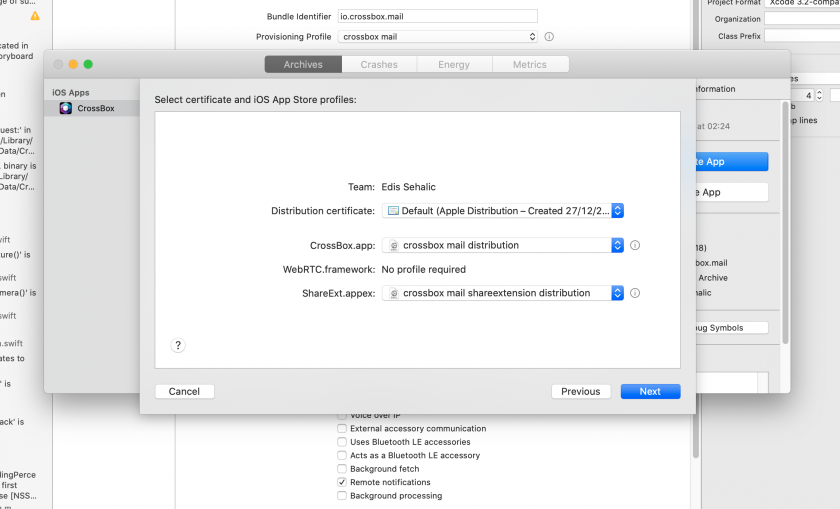Click the Team name Edis Sehalic
Image resolution: width=840 pixels, height=509 pixels.
(408, 187)
